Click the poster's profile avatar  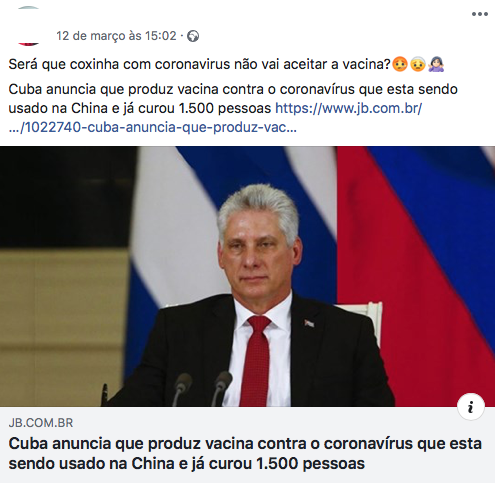click(28, 26)
